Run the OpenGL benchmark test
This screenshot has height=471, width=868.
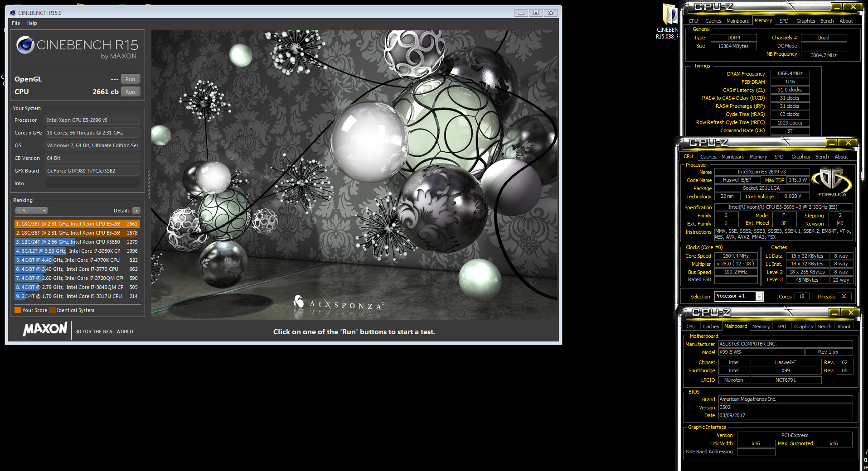(x=131, y=79)
